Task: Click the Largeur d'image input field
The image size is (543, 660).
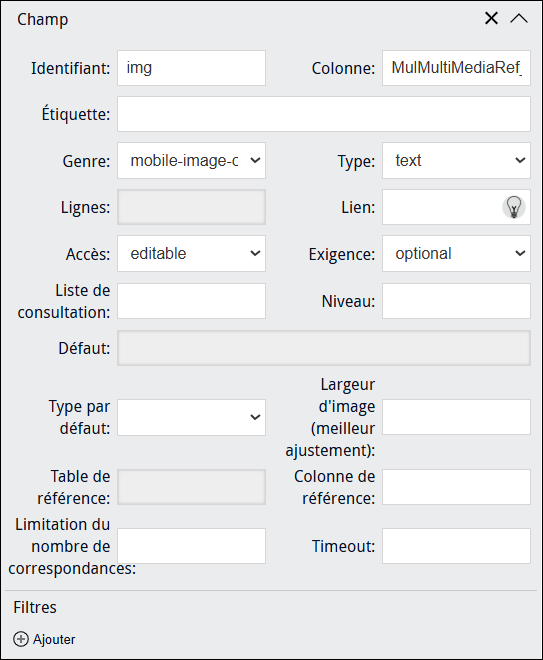Action: (456, 417)
